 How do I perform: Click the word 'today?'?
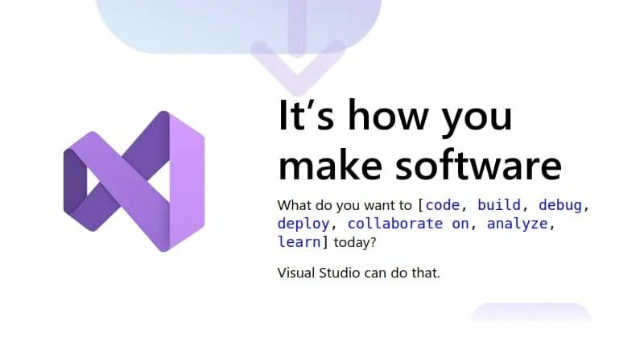(x=355, y=243)
